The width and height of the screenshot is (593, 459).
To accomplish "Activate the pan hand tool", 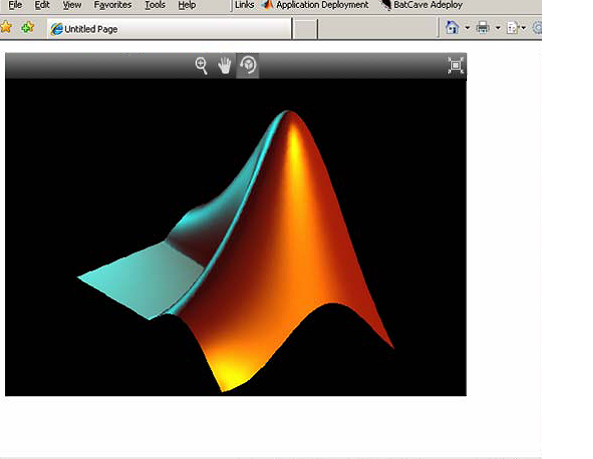I will pyautogui.click(x=225, y=65).
